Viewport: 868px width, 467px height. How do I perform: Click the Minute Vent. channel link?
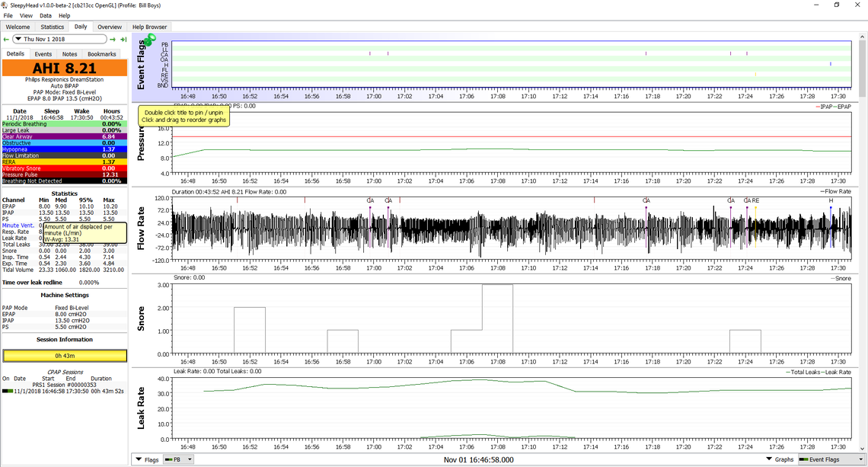point(18,226)
